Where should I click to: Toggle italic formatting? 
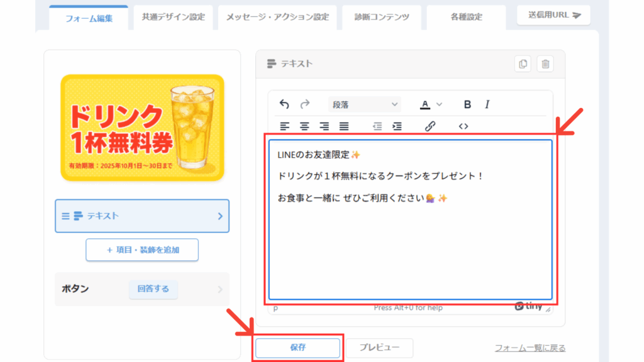point(487,104)
